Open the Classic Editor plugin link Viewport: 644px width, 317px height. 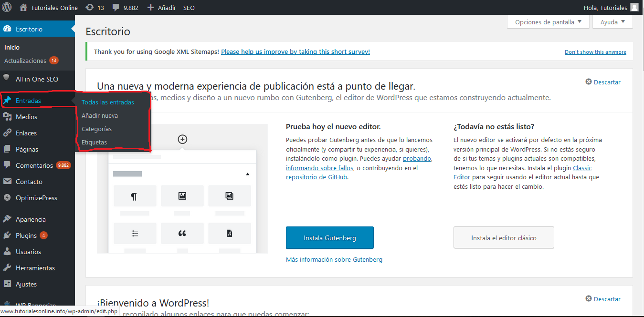coord(582,168)
